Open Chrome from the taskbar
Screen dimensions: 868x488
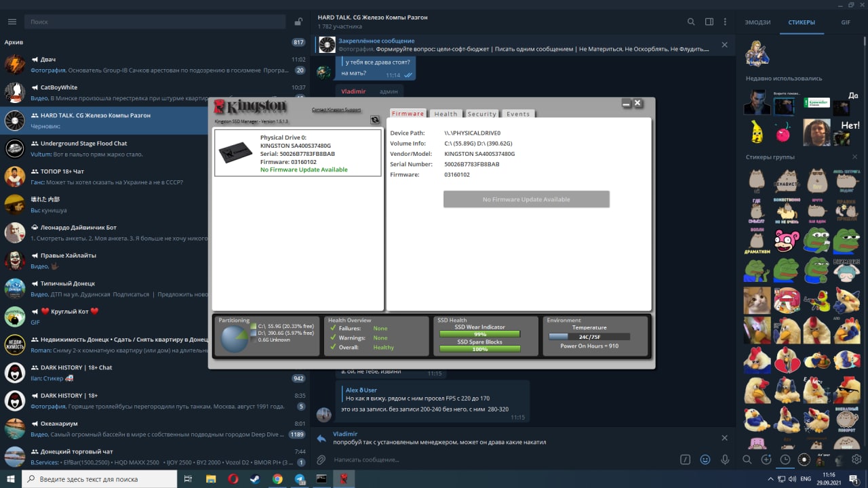point(277,479)
